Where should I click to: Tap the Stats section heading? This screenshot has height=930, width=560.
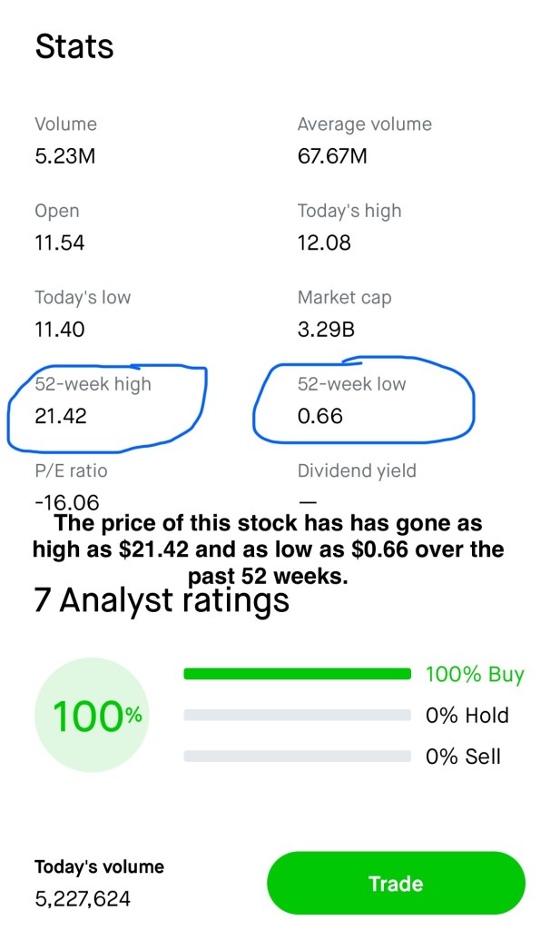(x=74, y=47)
